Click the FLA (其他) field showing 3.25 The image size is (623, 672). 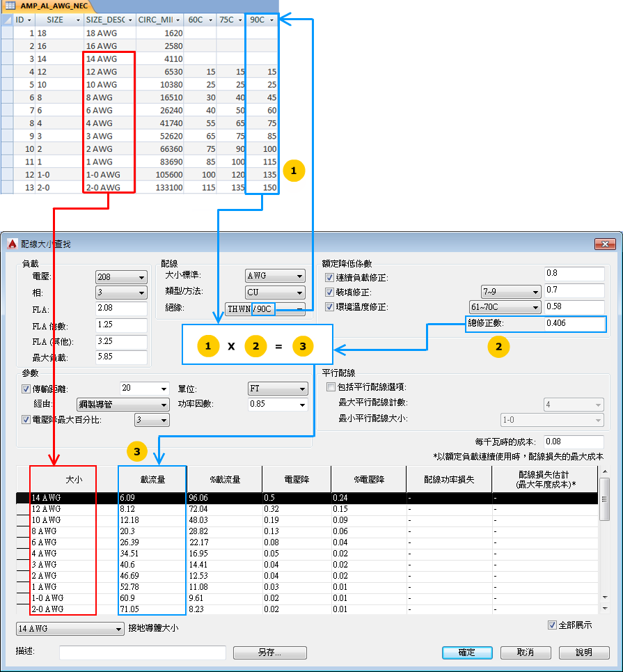coord(121,342)
